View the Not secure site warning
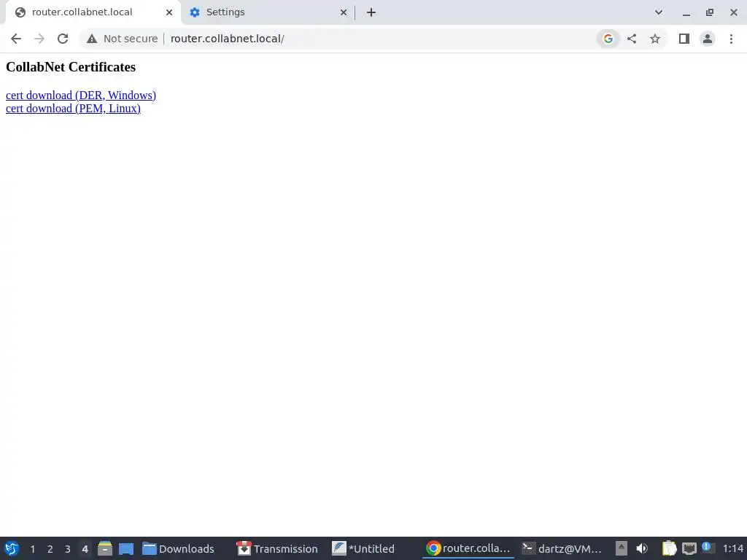 (x=122, y=39)
